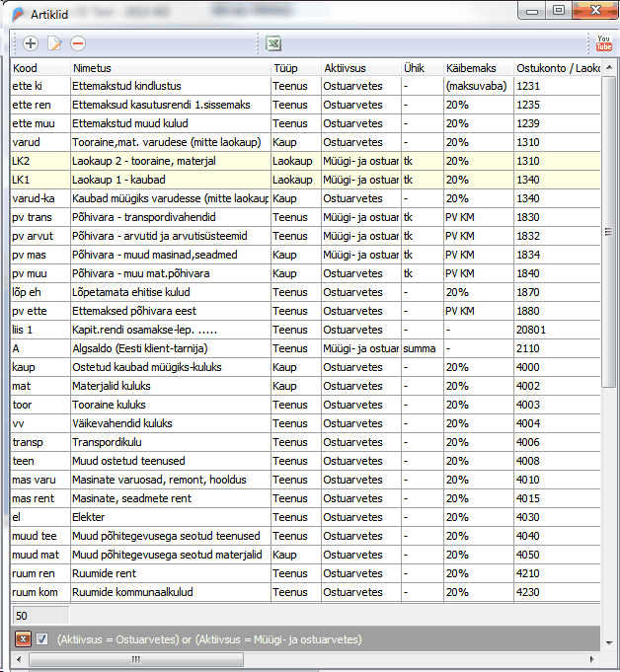Screen dimensions: 620x672
Task: Open the YouTube help video icon
Action: click(603, 43)
